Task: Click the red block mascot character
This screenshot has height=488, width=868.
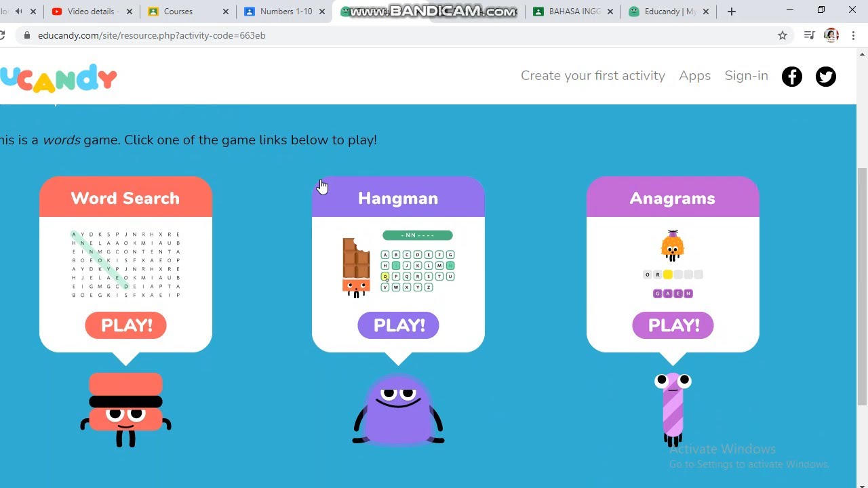Action: pos(125,409)
